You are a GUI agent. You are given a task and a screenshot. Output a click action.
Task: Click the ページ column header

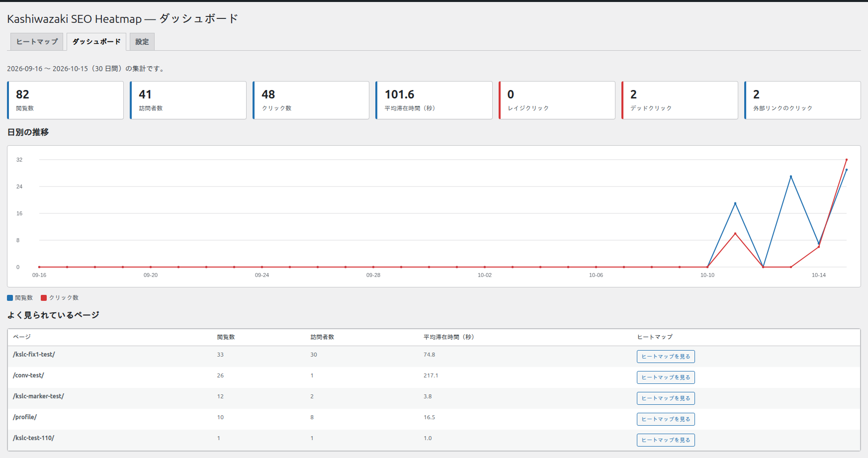[22, 337]
